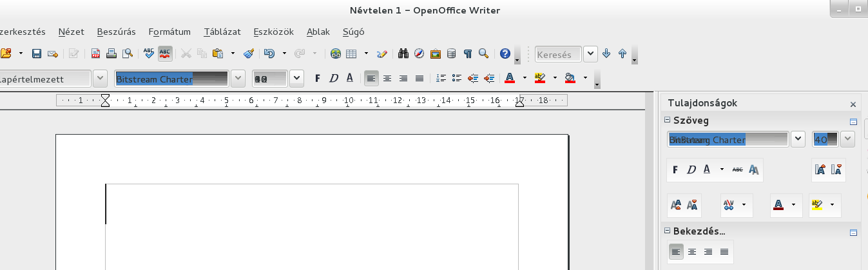Click the Help question mark icon
Screen dimensions: 868x270
(x=505, y=54)
